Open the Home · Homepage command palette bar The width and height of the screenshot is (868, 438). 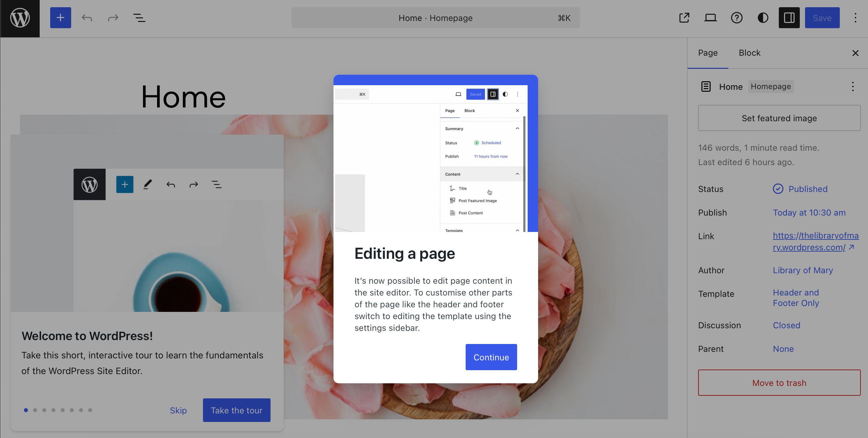point(435,18)
